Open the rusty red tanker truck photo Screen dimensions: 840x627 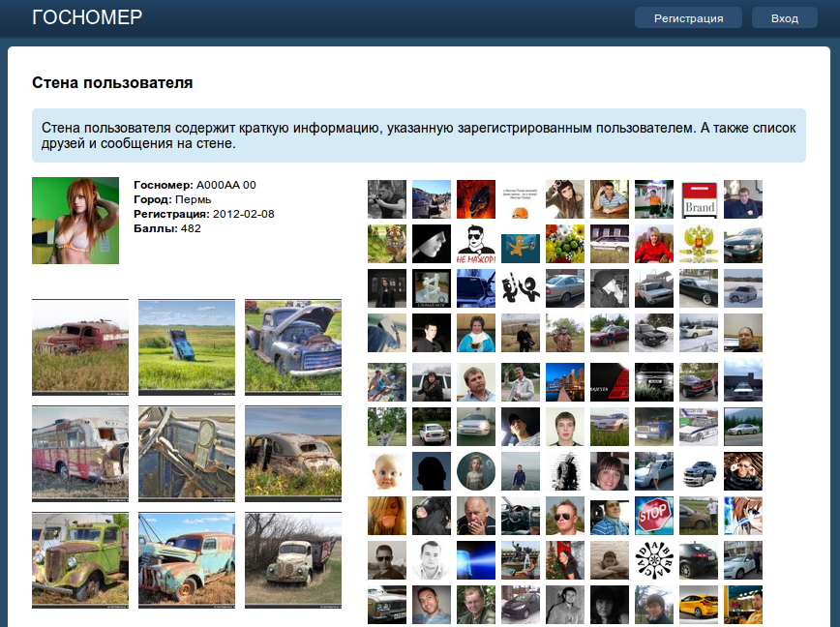click(x=80, y=347)
